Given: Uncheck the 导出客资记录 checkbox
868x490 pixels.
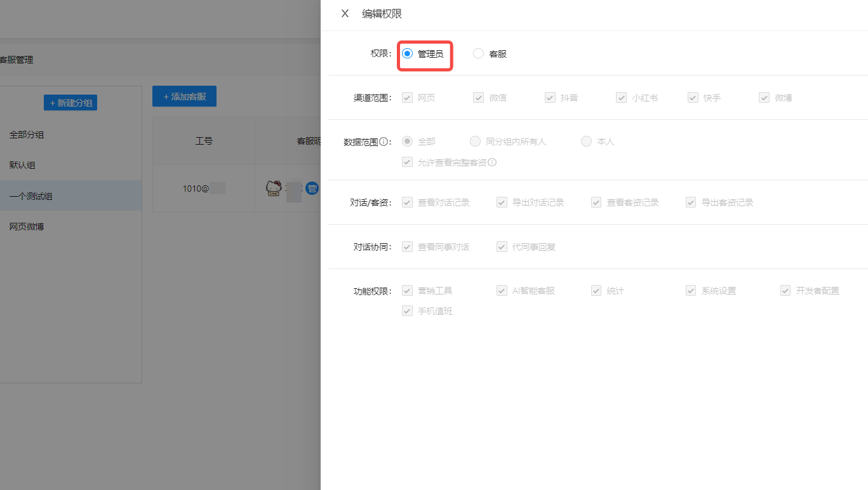Looking at the screenshot, I should click(x=690, y=202).
